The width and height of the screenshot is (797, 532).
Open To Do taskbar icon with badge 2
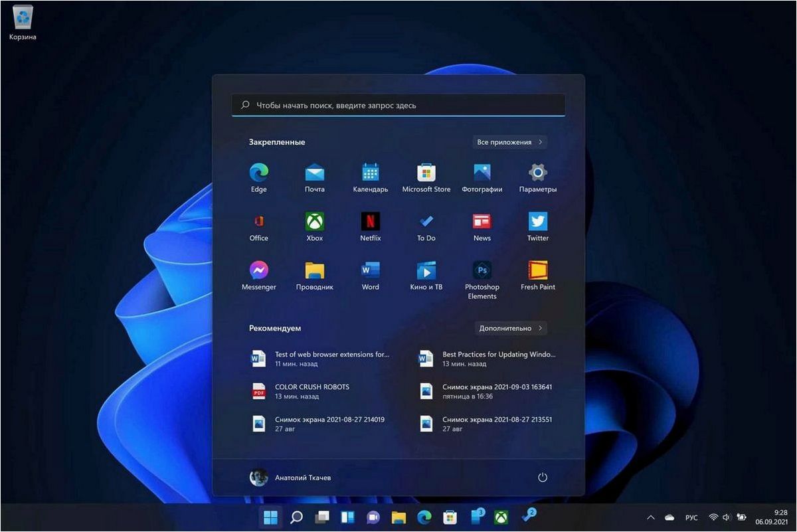click(x=528, y=516)
